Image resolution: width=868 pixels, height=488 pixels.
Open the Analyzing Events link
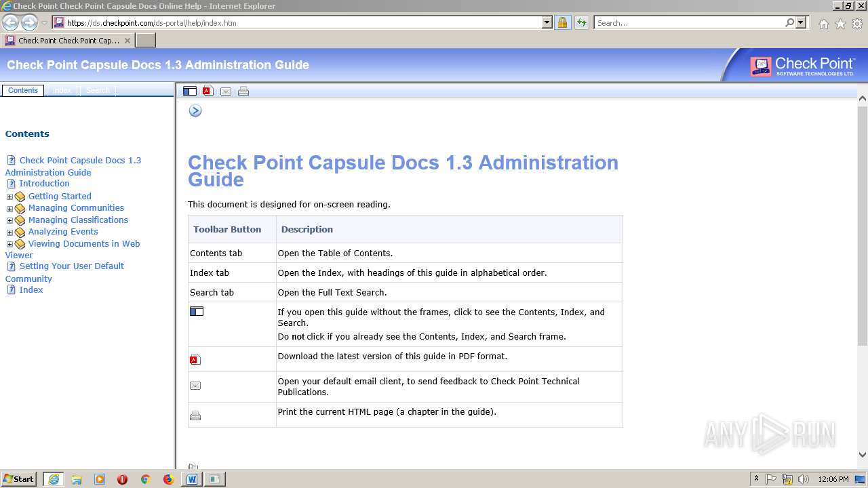pyautogui.click(x=63, y=232)
